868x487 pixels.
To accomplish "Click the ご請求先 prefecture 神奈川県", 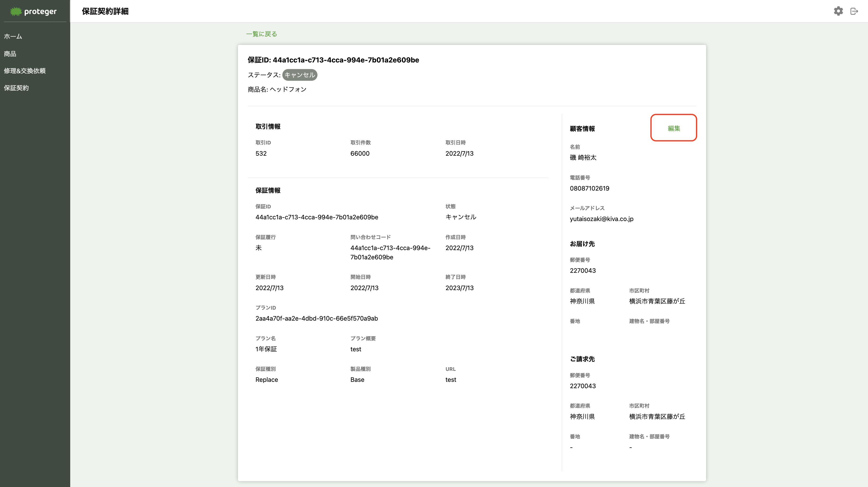I will pos(582,416).
